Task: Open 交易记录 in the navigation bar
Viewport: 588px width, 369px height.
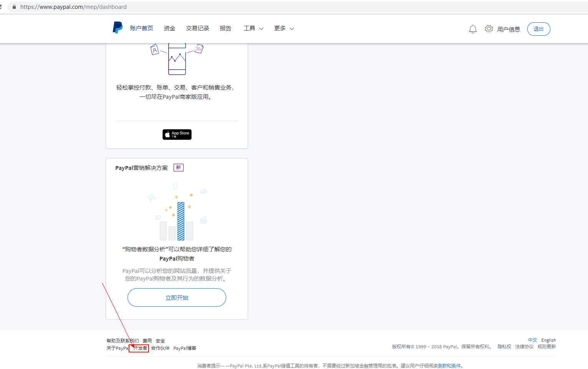Action: (197, 28)
